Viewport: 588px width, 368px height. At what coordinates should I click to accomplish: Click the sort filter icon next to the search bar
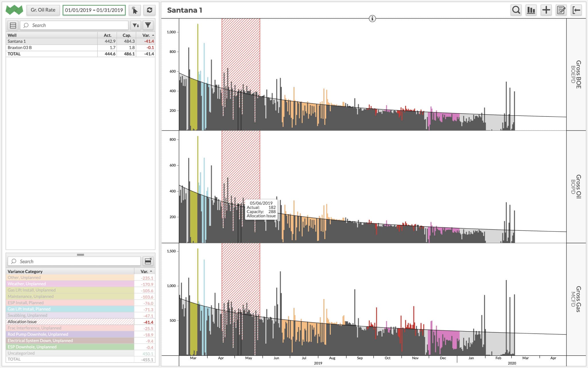tap(136, 25)
